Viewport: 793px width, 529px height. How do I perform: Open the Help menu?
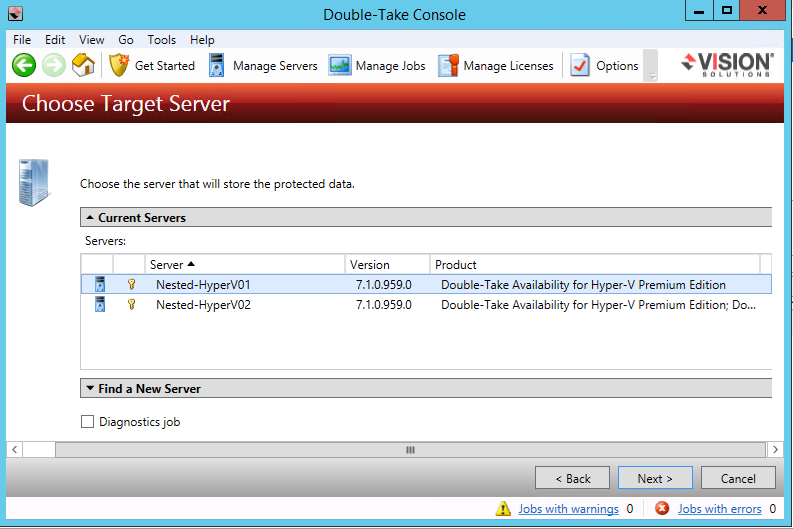[x=202, y=39]
